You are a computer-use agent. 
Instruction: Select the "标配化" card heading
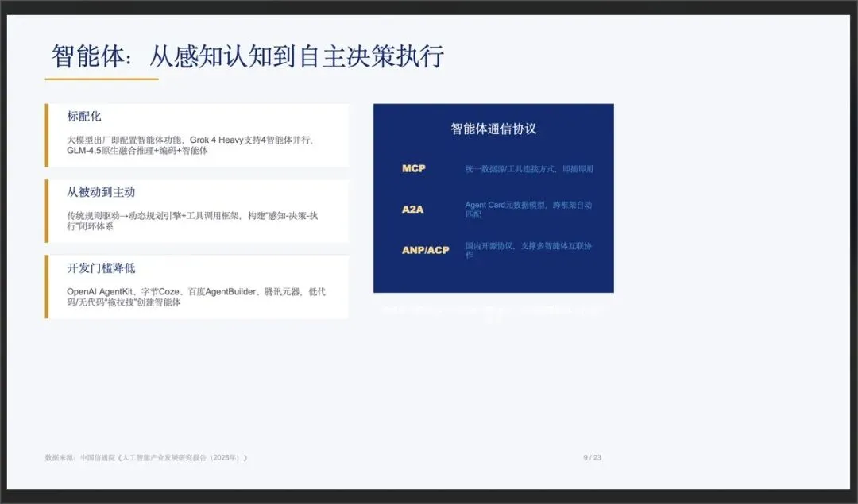tap(83, 117)
